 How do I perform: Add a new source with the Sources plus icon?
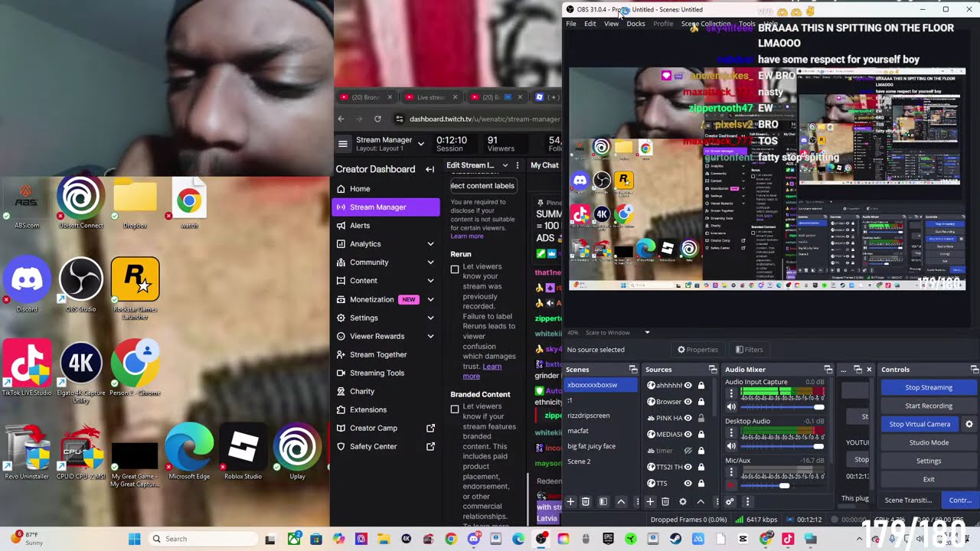point(650,501)
